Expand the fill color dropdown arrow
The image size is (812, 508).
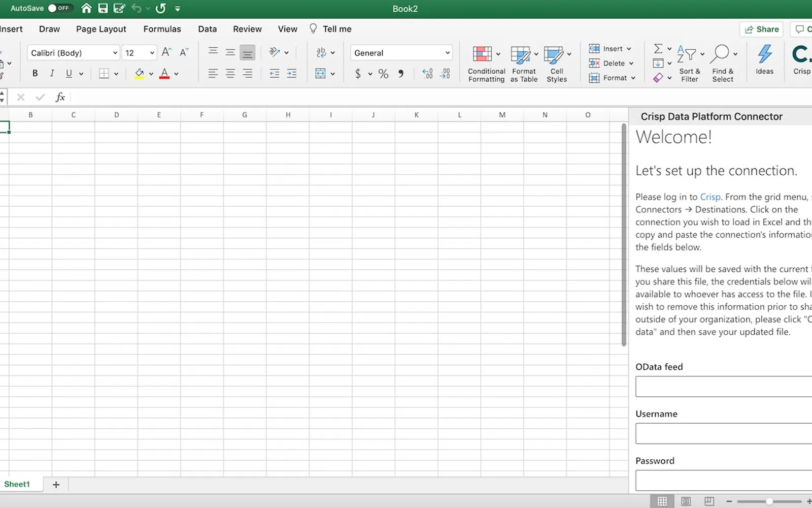coord(151,74)
